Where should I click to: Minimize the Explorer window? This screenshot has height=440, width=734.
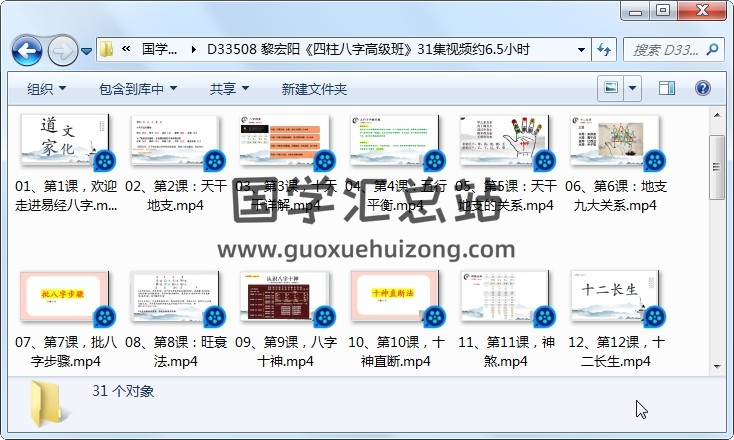click(636, 10)
